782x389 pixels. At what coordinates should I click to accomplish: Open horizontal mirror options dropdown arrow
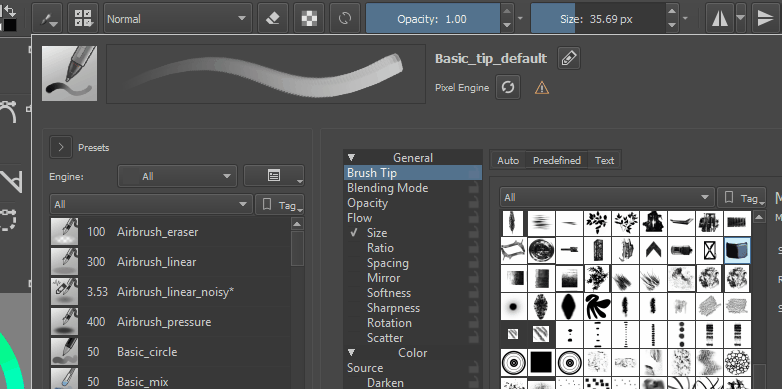pyautogui.click(x=741, y=19)
